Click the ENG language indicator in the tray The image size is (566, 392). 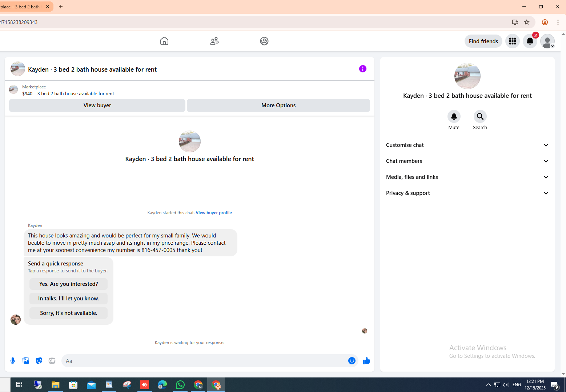point(517,385)
